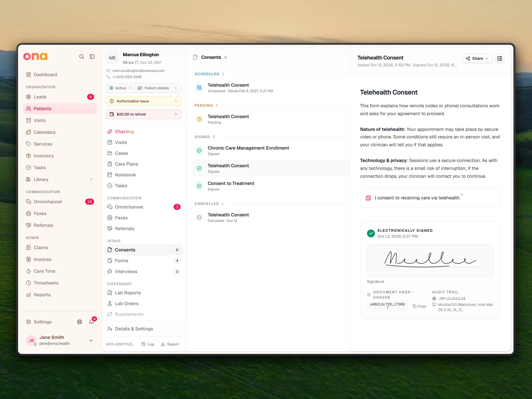Open the Share dropdown
This screenshot has width=532, height=399.
pos(477,58)
